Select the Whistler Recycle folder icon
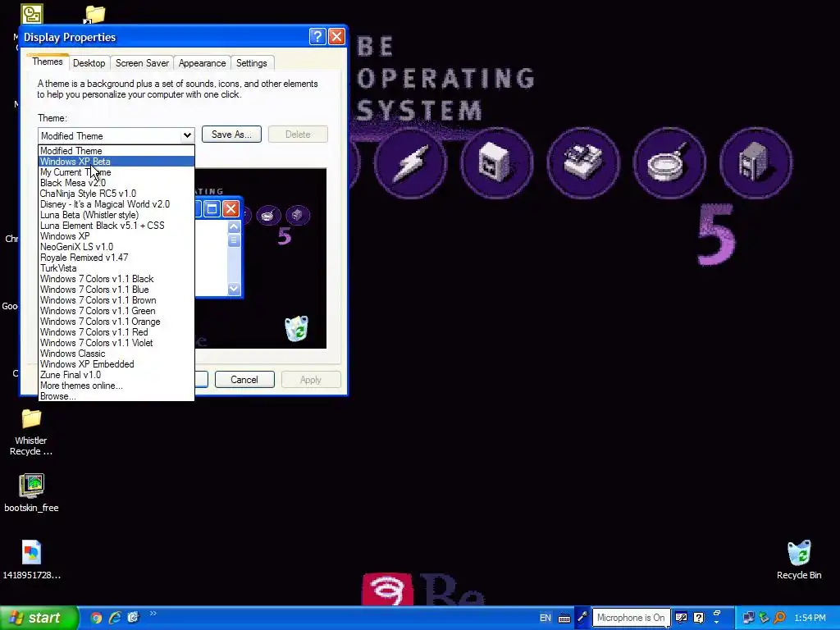840x630 pixels. [x=31, y=431]
